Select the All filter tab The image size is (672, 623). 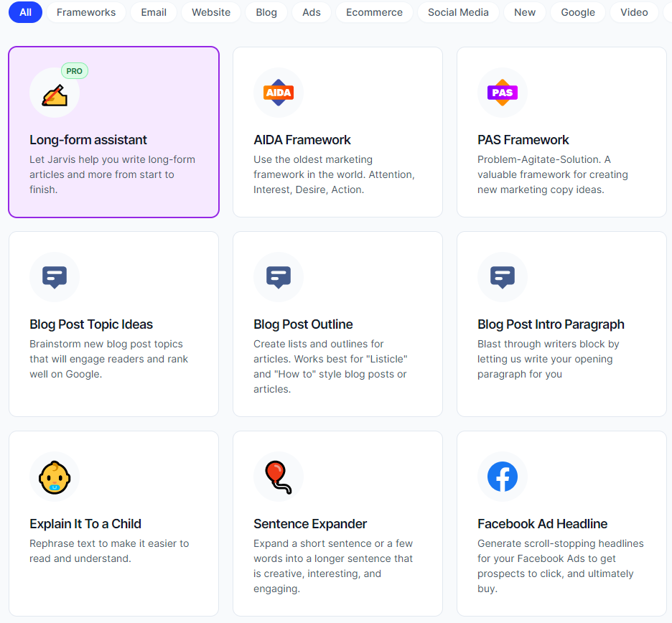[25, 12]
